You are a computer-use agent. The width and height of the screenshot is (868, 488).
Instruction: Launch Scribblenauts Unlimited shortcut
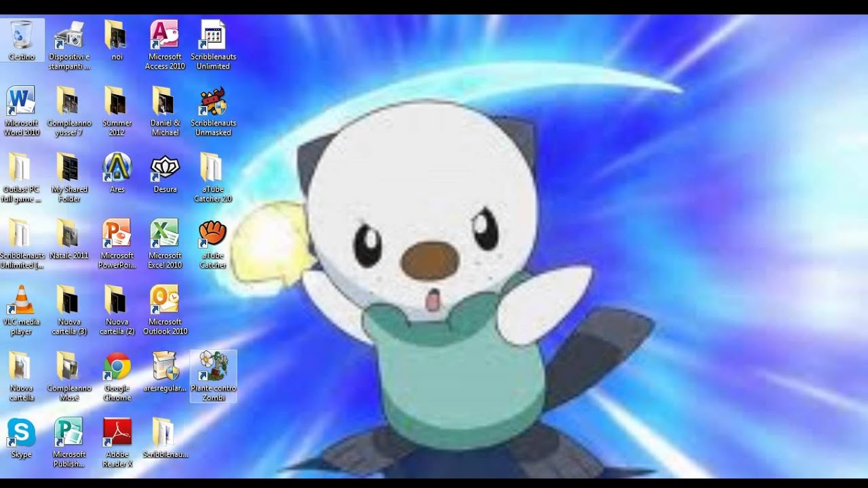[213, 45]
